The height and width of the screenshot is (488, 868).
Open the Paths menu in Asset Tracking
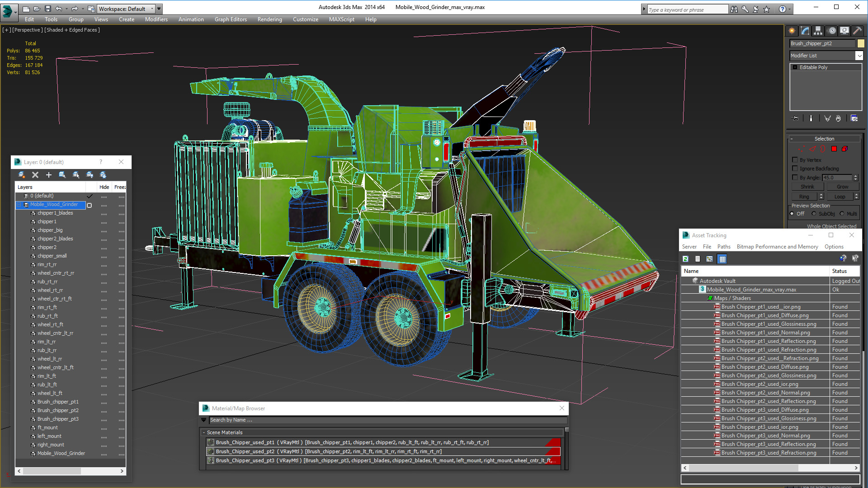tap(724, 247)
